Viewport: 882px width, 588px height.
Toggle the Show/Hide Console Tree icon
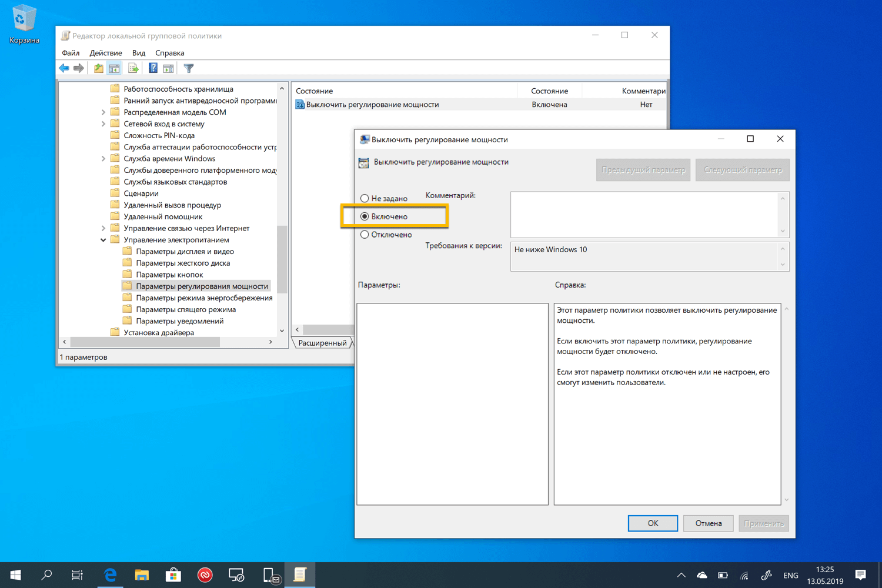114,68
